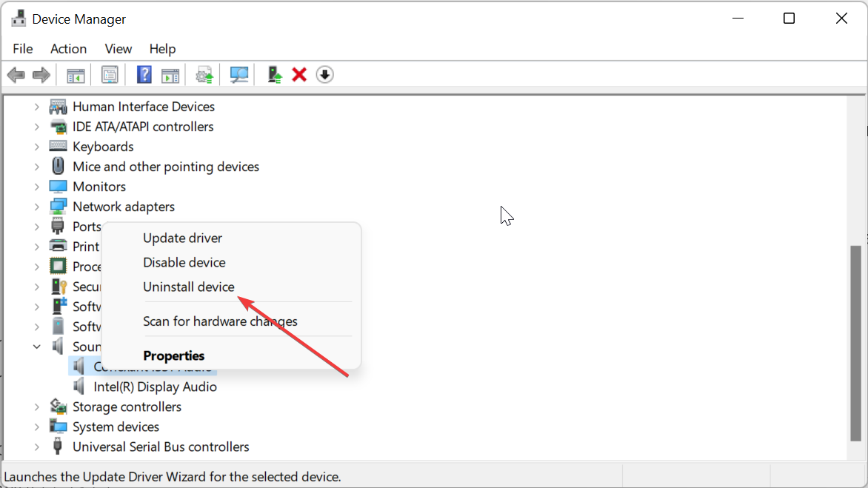Viewport: 868px width, 488px height.
Task: Expand the Network adapters chevron
Action: tap(36, 207)
